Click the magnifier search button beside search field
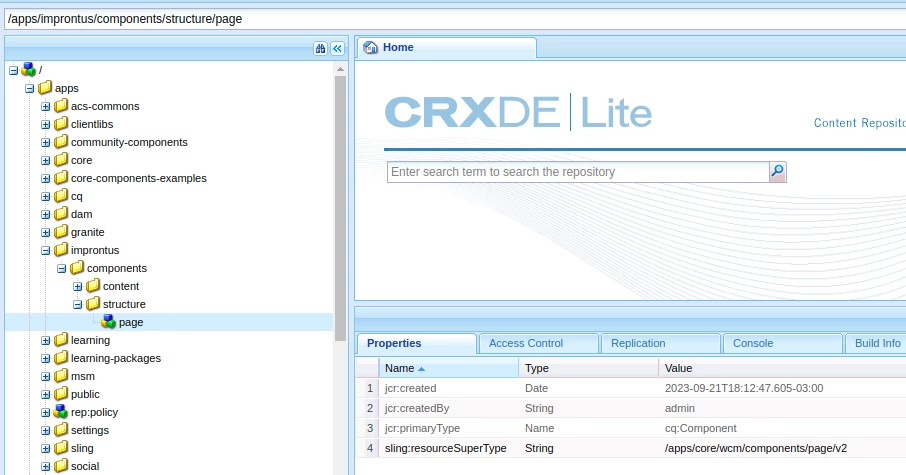Screen dimensions: 906x475 point(778,172)
